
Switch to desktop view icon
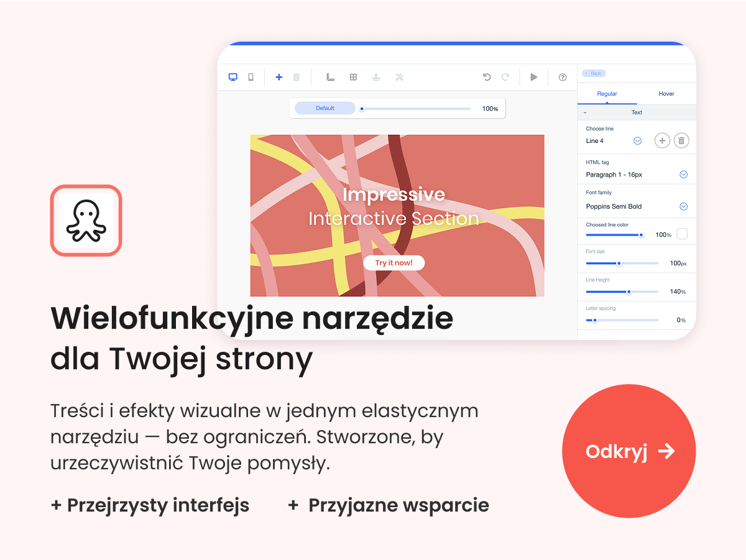233,77
